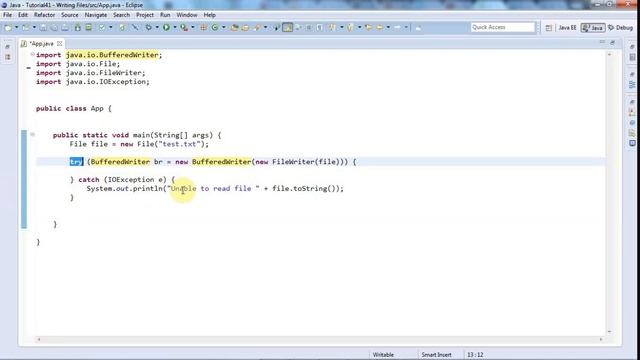Click the Back navigation arrow icon

point(379,28)
